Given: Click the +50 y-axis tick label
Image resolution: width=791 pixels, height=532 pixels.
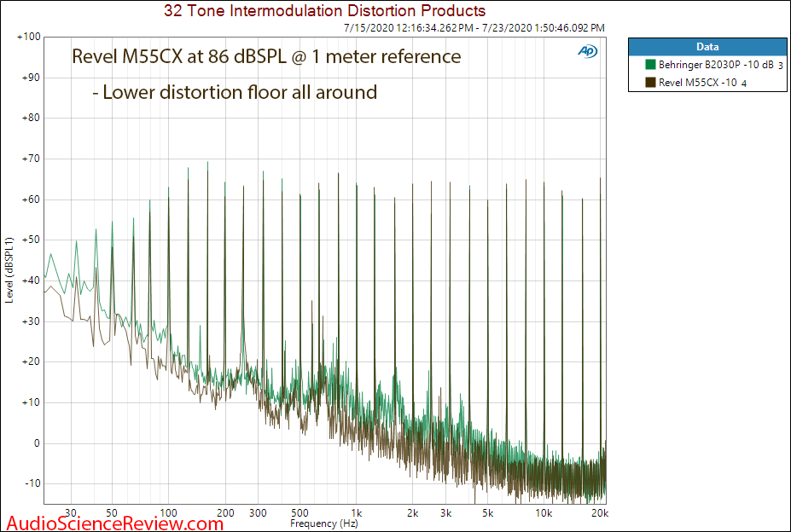Looking at the screenshot, I should [30, 240].
